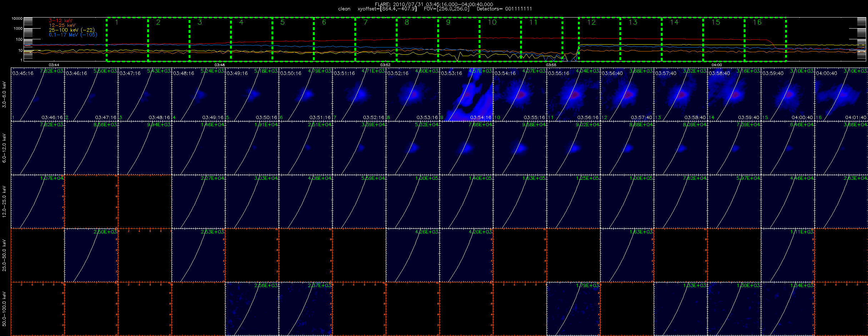Open the 25-50 keV image with peak 1.11E+03

[x=788, y=255]
